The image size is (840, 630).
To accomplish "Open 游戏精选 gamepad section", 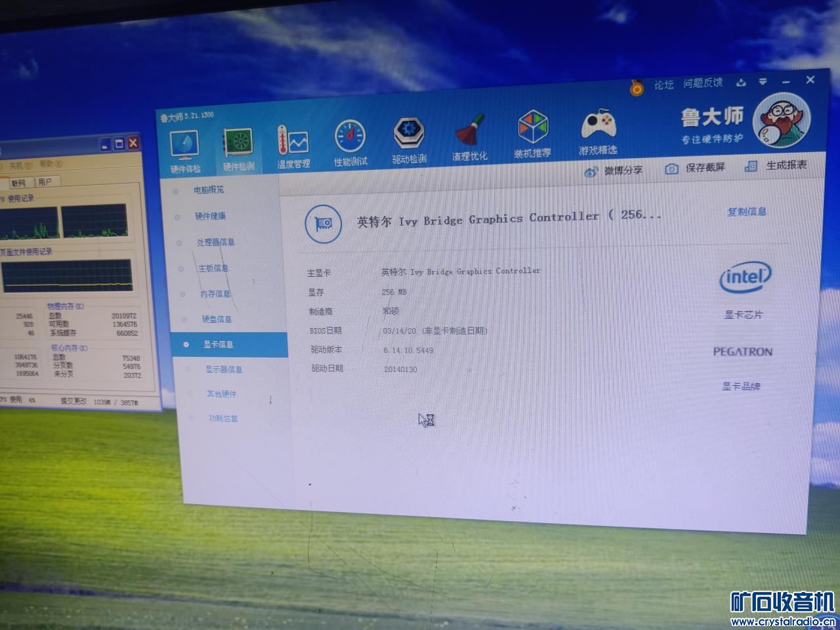I will coord(598,132).
